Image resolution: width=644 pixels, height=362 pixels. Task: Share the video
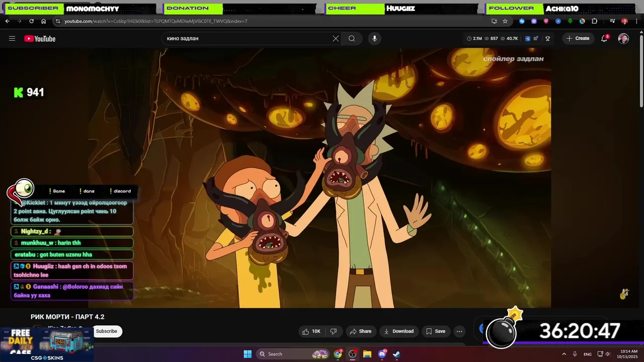(360, 331)
